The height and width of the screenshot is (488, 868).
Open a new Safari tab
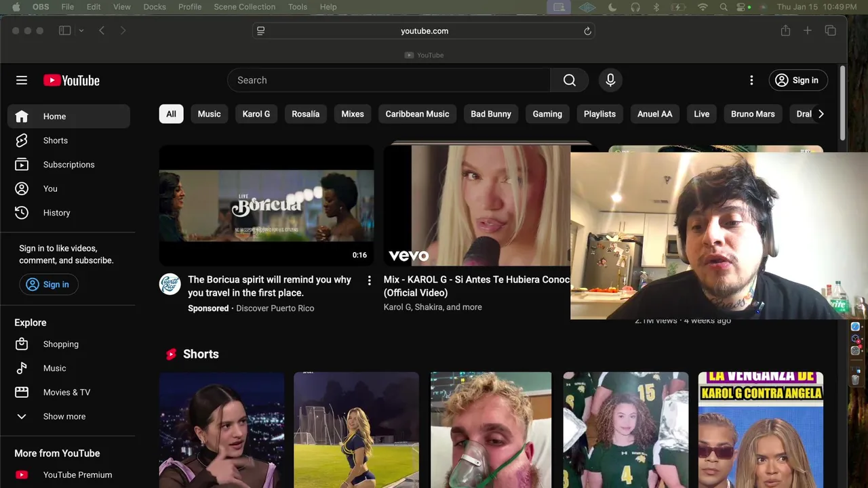coord(807,30)
